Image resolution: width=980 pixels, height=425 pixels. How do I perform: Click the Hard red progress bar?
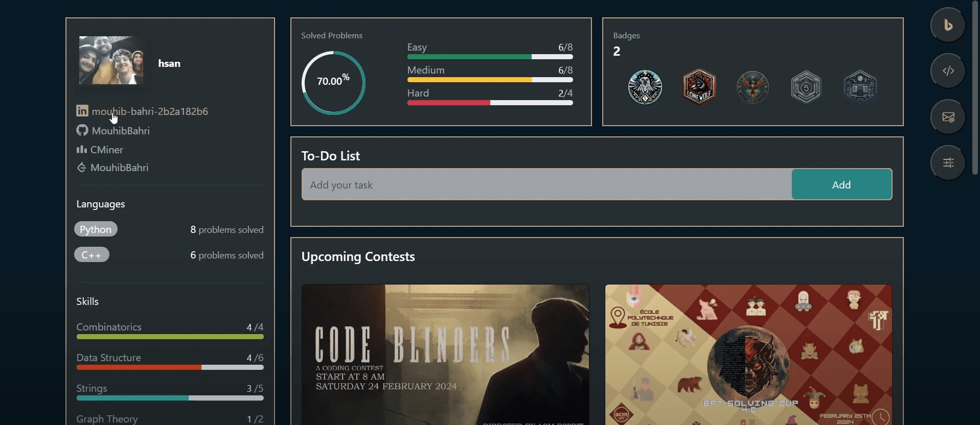[x=490, y=103]
